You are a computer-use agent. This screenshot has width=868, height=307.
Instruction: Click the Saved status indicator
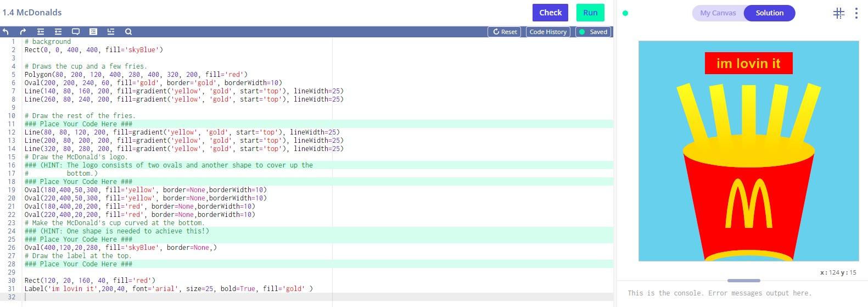coord(593,32)
